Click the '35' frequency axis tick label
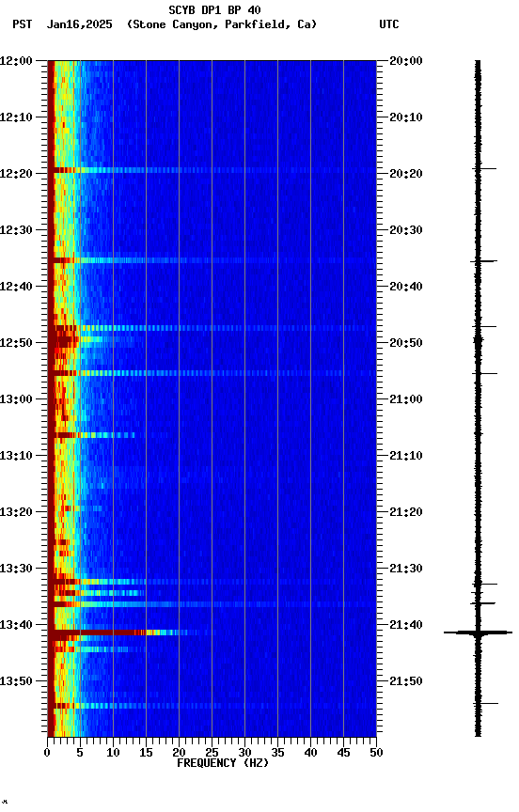 click(277, 754)
